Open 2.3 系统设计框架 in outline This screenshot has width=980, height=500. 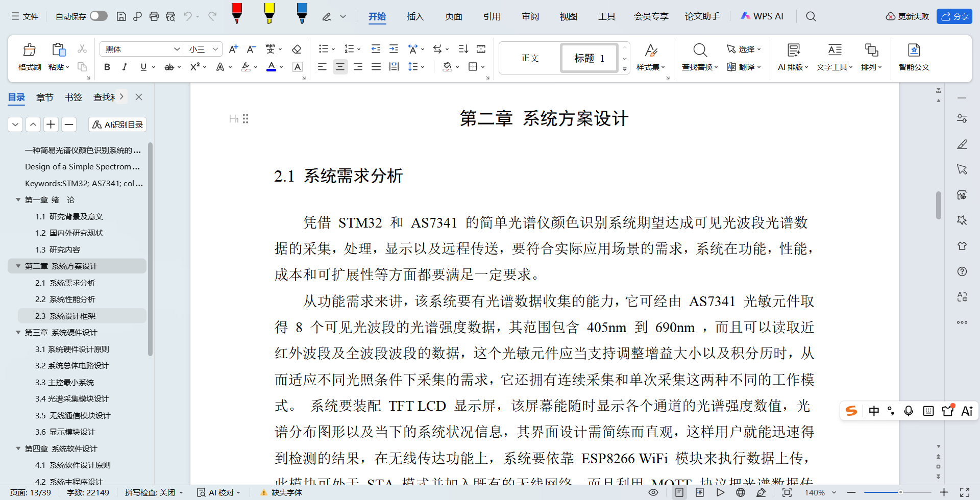coord(65,316)
